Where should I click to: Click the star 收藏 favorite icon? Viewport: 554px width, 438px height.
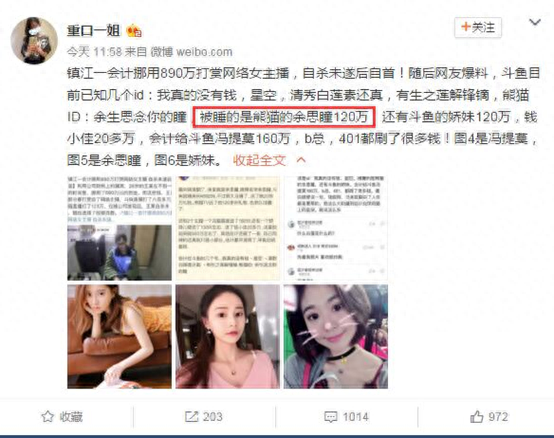pos(48,417)
